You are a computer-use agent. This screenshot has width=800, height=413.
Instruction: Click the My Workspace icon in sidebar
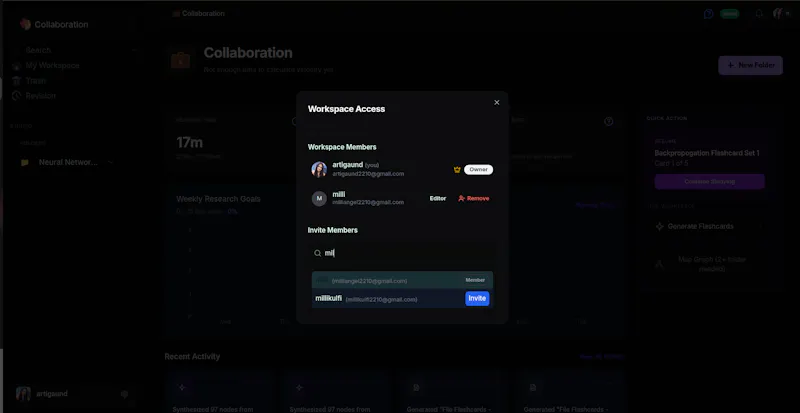16,65
